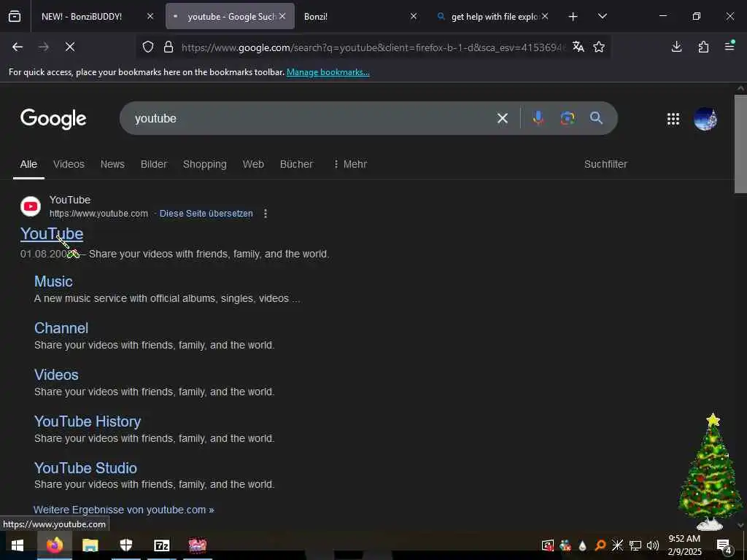Open the Videos sitelink under YouTube
Screen dimensions: 747x560
point(56,375)
